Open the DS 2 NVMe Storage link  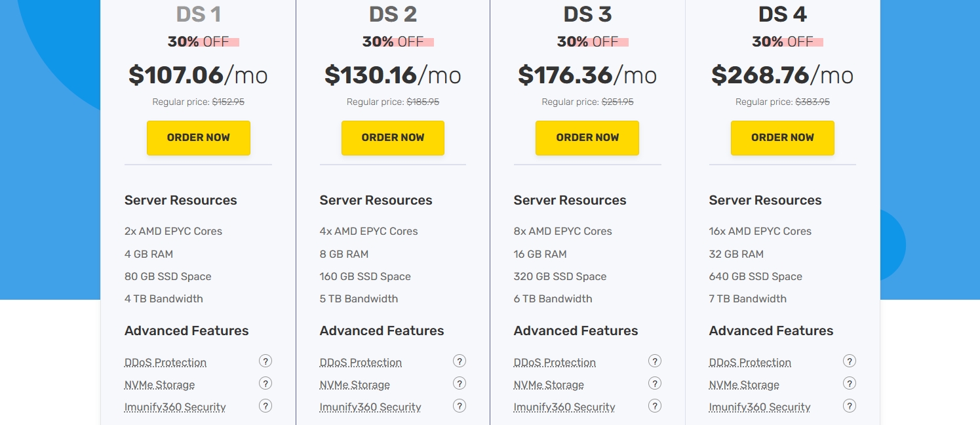click(x=355, y=385)
